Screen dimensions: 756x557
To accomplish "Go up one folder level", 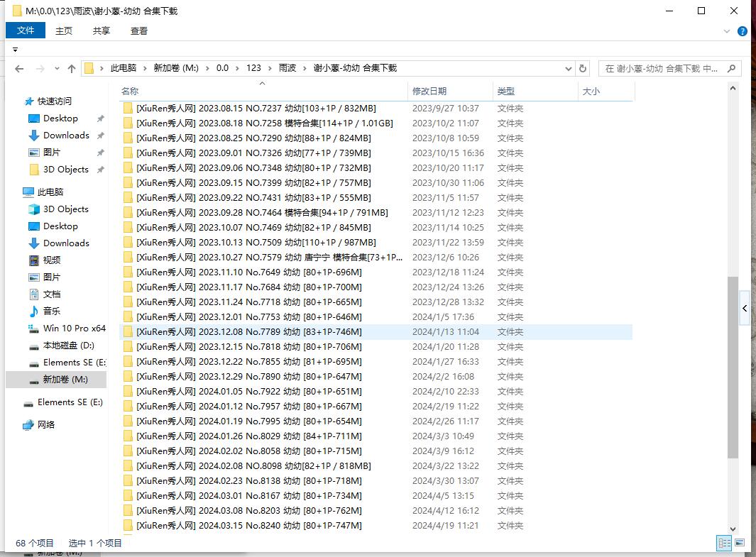I will [72, 69].
